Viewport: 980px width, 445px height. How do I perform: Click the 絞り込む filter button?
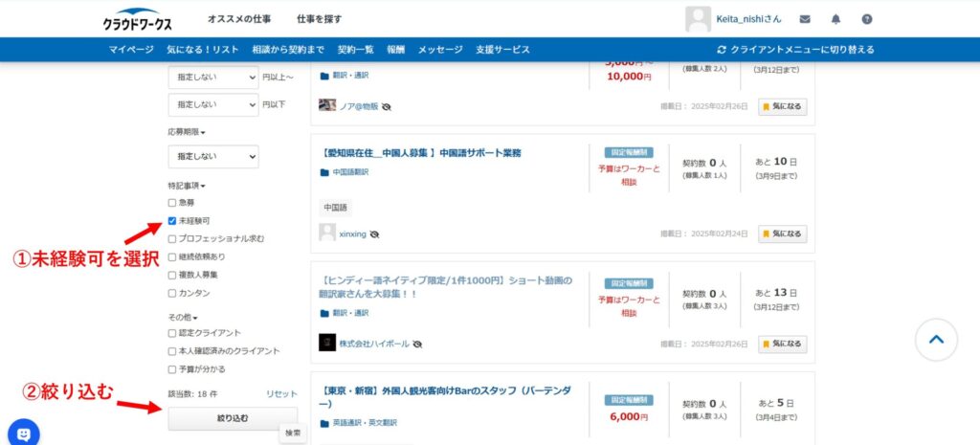233,418
